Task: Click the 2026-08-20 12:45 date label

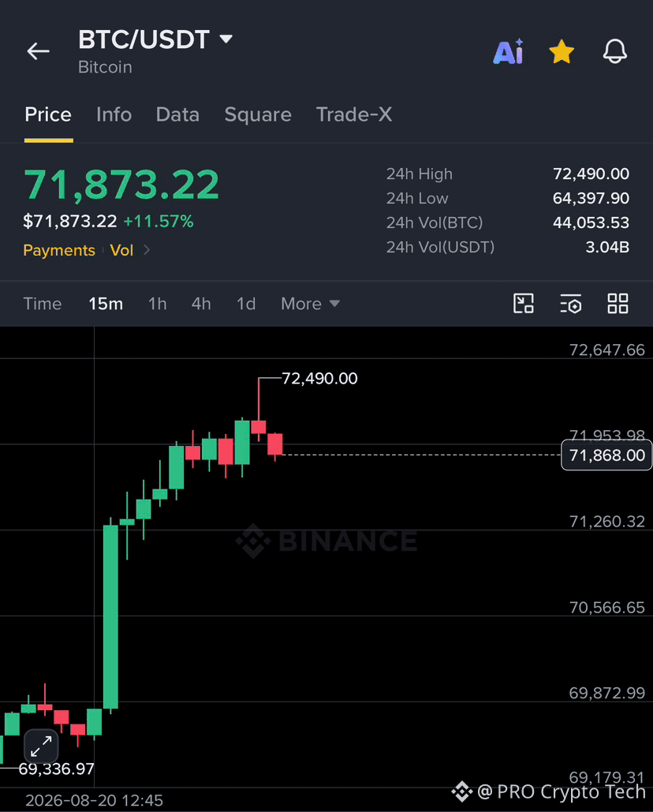Action: pyautogui.click(x=94, y=801)
